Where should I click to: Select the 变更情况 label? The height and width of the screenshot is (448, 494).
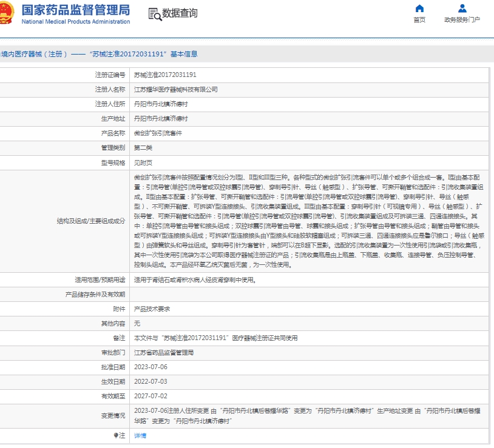(x=113, y=416)
